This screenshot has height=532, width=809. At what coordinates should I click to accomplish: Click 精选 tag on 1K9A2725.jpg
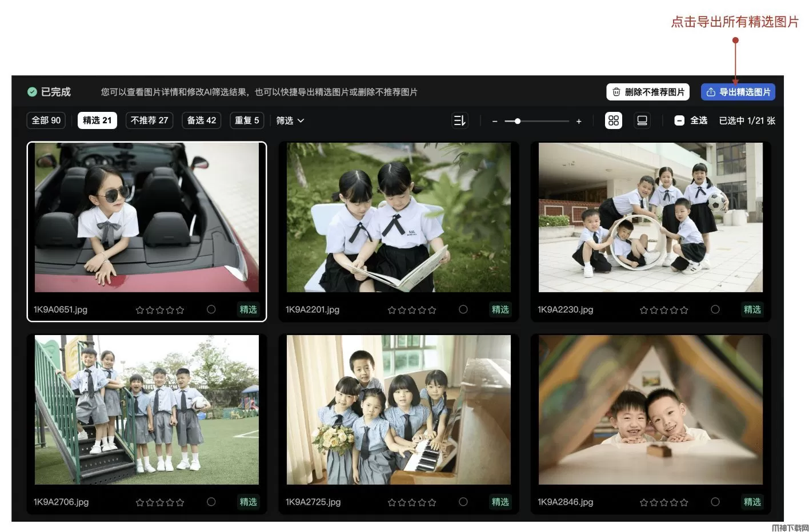[x=500, y=502]
